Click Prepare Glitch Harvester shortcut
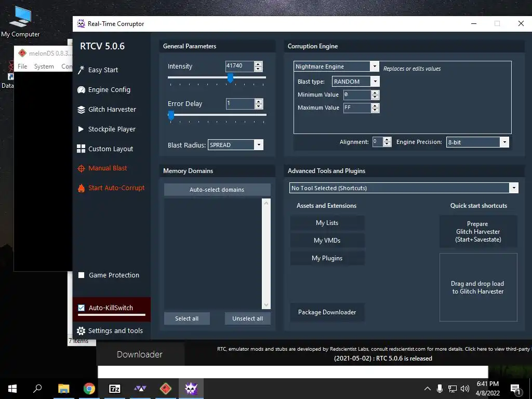Viewport: 532px width, 399px height. click(x=478, y=232)
